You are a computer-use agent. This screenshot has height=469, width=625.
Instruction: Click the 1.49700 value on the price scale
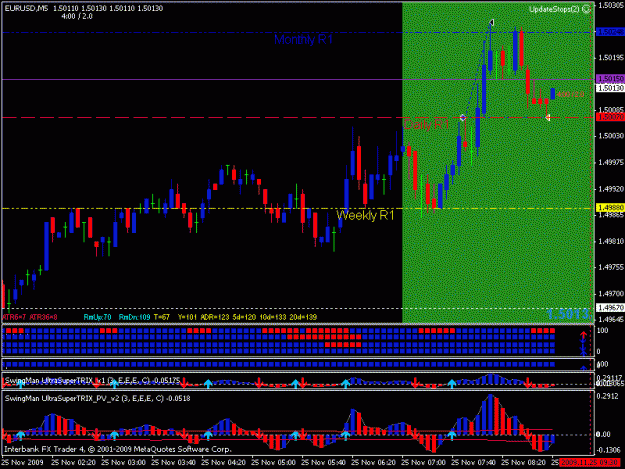click(611, 294)
